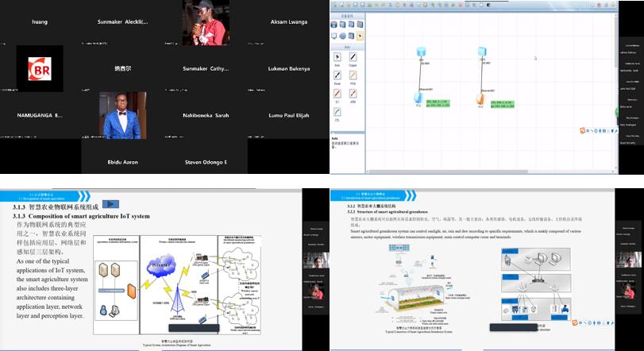Select the highlighted connection lightning icon
This screenshot has width=644, height=351.
pyautogui.click(x=361, y=36)
